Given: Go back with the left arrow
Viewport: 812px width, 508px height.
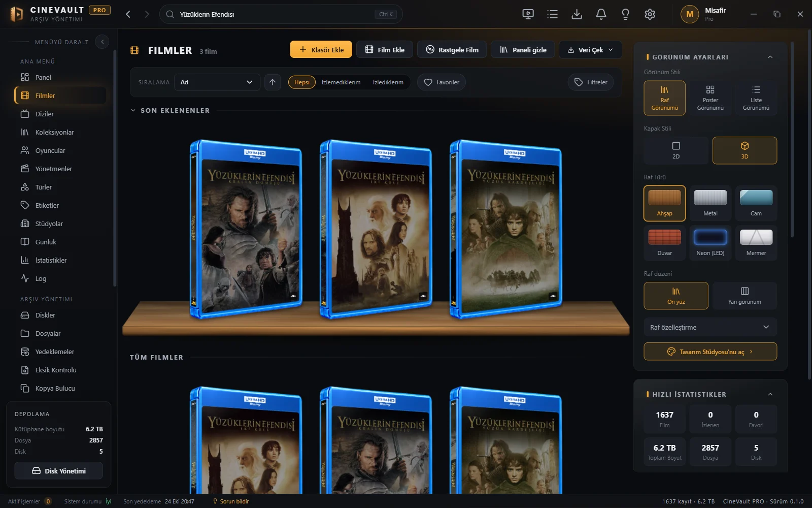Looking at the screenshot, I should pyautogui.click(x=128, y=14).
